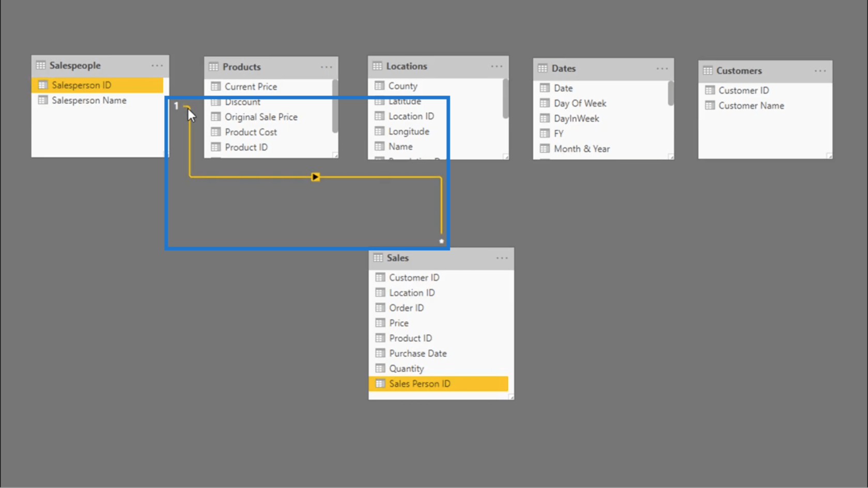868x488 pixels.
Task: Click the Quantity column icon
Action: [380, 368]
